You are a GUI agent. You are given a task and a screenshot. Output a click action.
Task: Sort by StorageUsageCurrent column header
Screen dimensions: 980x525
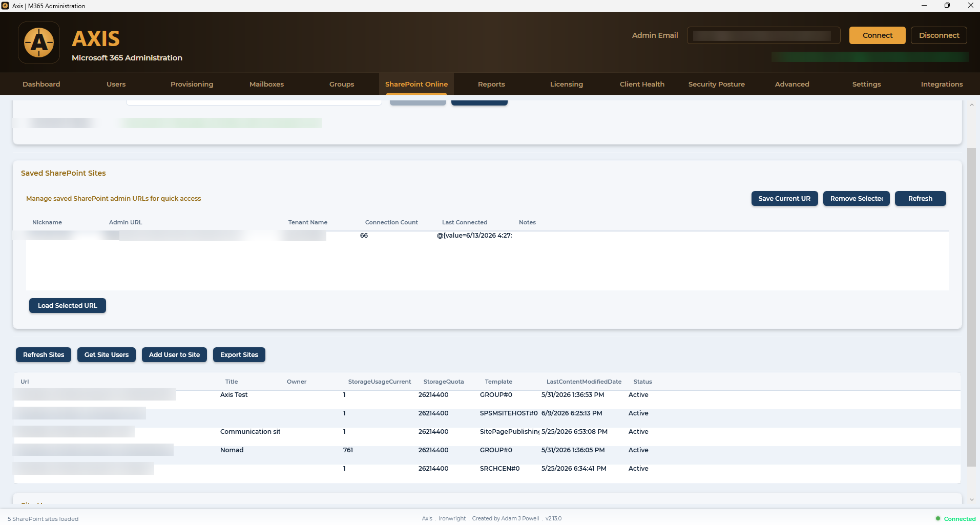pos(380,382)
